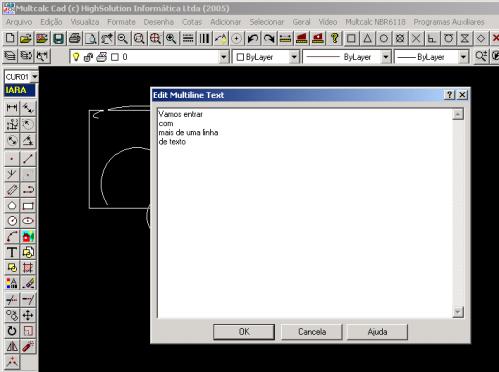Screen dimensions: 499x372
Task: Click the Ajuda button
Action: 377,332
